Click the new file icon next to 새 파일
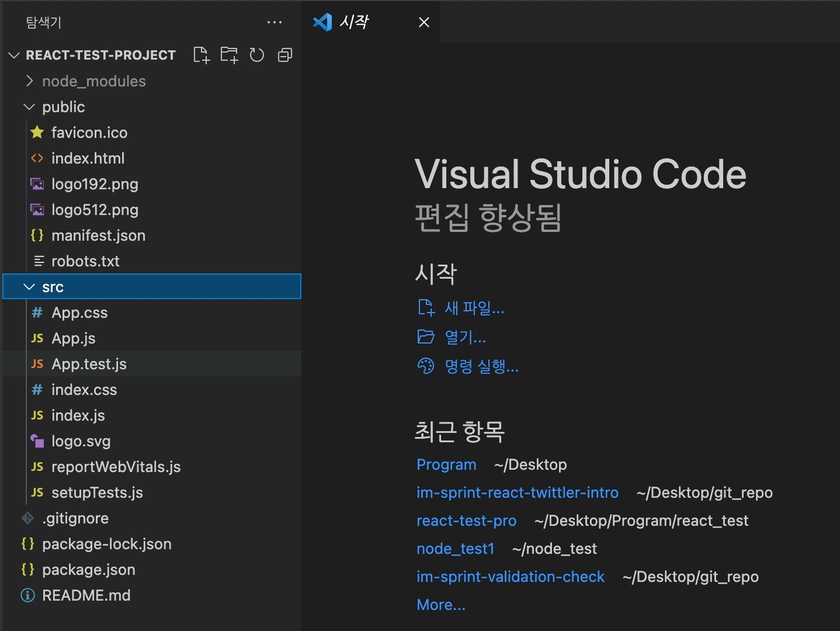The width and height of the screenshot is (840, 631). [x=426, y=307]
